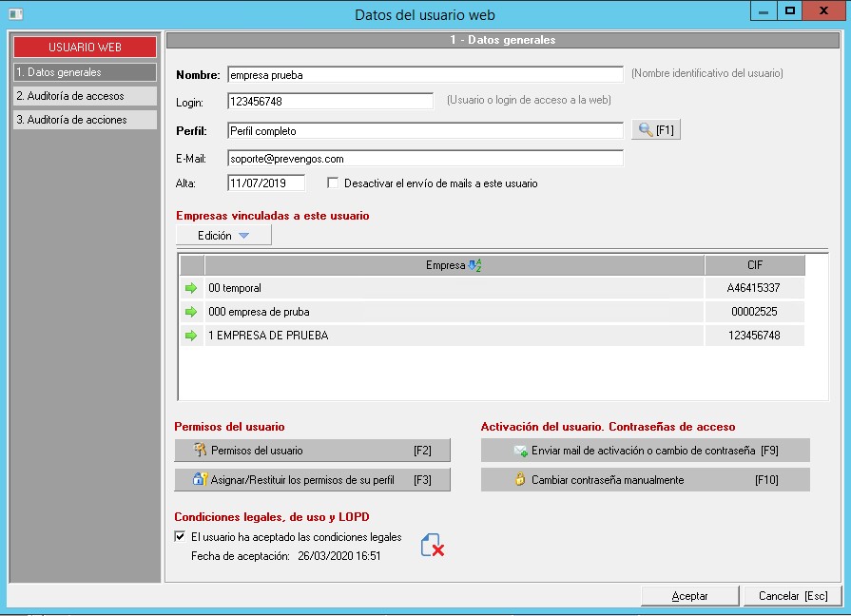Open Permisos del usuario [F2]

click(x=312, y=451)
